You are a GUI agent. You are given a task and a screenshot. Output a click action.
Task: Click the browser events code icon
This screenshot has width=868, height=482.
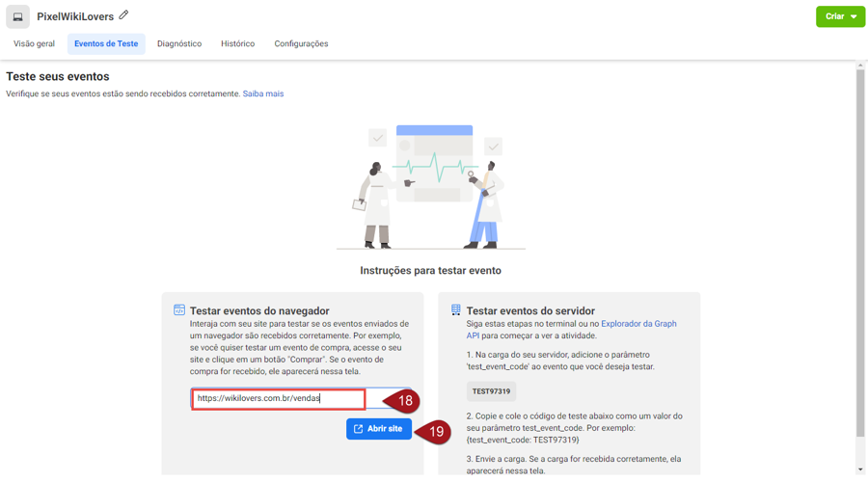coord(179,310)
